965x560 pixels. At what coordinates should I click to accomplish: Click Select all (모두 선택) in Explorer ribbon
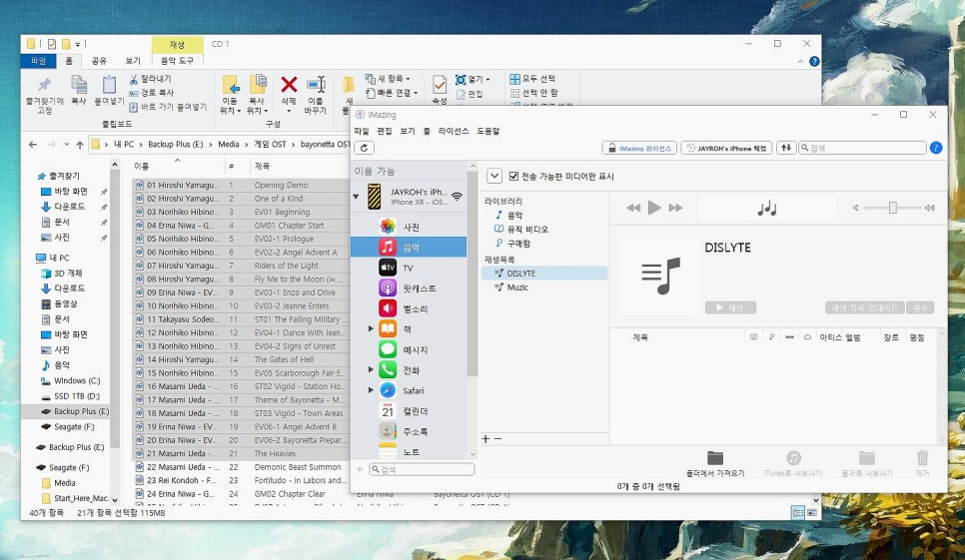(x=532, y=79)
